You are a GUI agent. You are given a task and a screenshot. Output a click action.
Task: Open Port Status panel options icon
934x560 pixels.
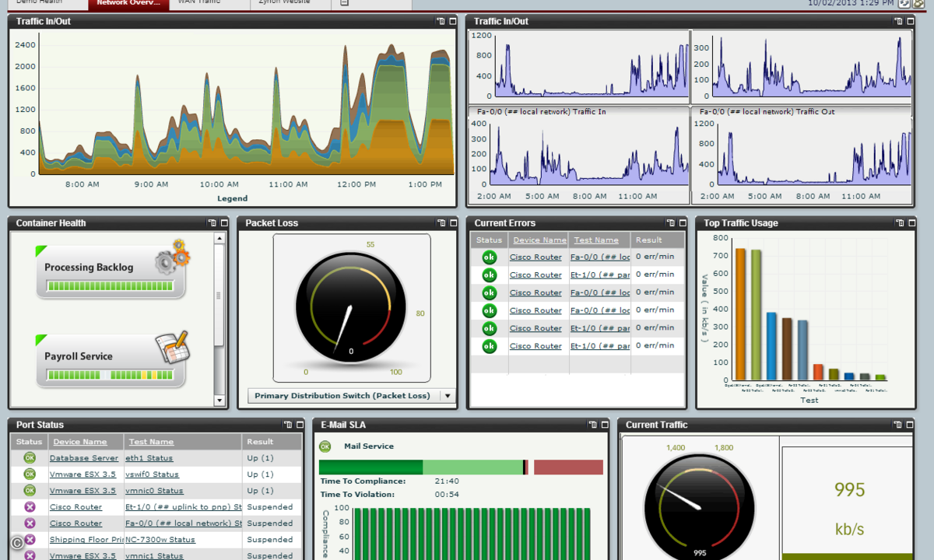(x=288, y=425)
